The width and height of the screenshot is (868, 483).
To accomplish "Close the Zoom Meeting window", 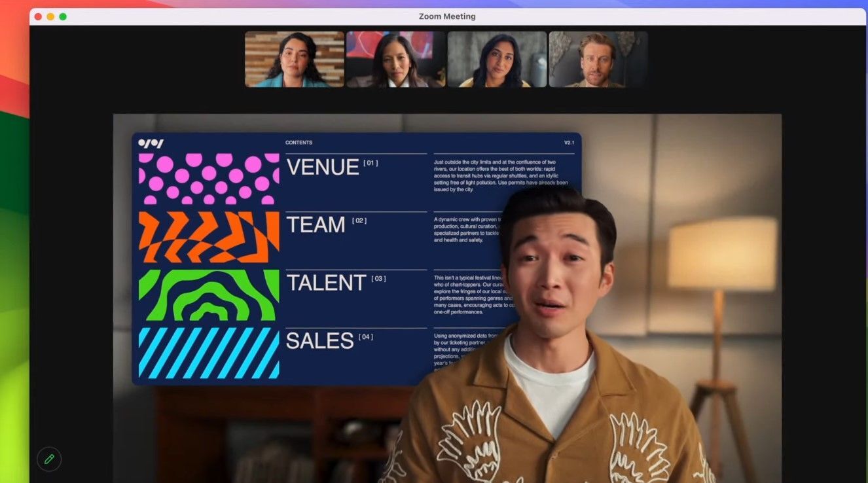I will (x=38, y=16).
